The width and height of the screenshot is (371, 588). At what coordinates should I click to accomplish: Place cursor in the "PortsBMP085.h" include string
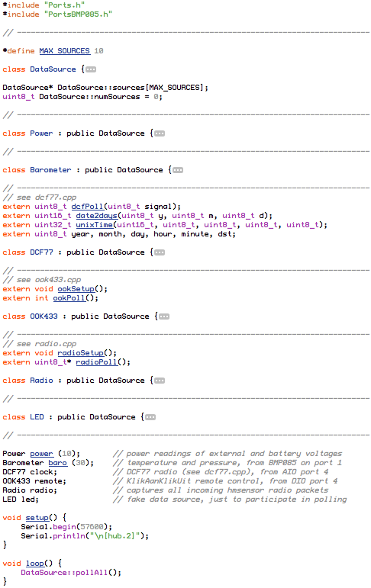click(78, 14)
